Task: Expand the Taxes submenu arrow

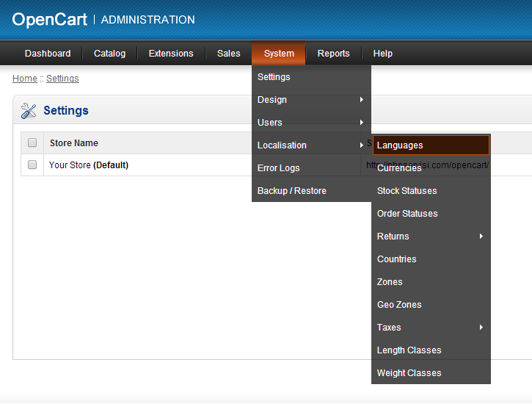Action: [x=481, y=327]
